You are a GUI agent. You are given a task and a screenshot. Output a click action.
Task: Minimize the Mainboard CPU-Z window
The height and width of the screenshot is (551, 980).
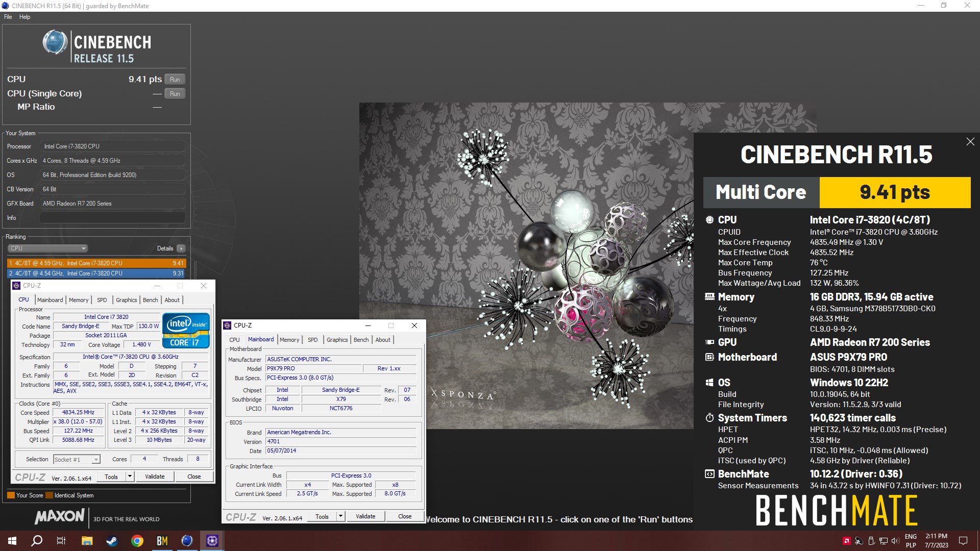368,325
